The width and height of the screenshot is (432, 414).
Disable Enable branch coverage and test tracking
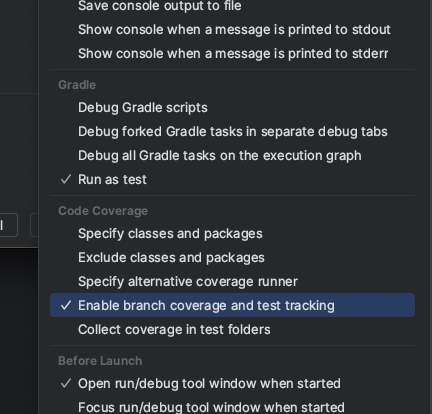pyautogui.click(x=232, y=305)
